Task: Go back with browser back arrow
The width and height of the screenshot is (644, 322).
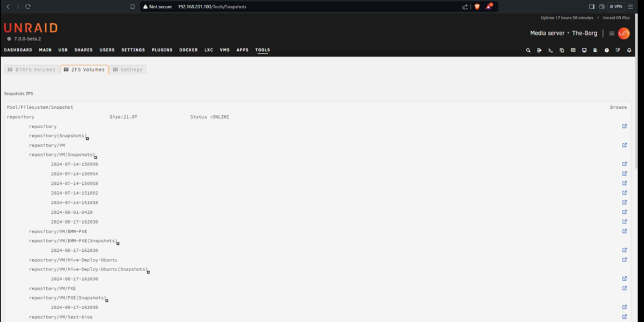Action: (8, 6)
